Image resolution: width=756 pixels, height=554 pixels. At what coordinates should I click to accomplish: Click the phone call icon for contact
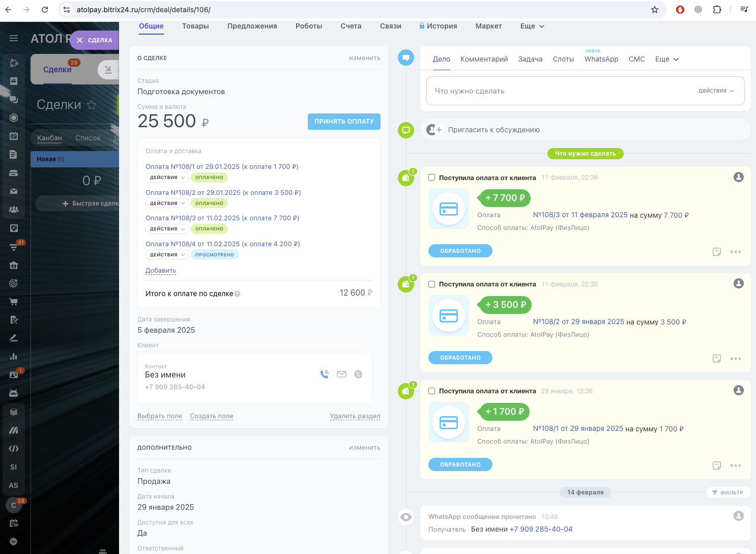(x=325, y=374)
